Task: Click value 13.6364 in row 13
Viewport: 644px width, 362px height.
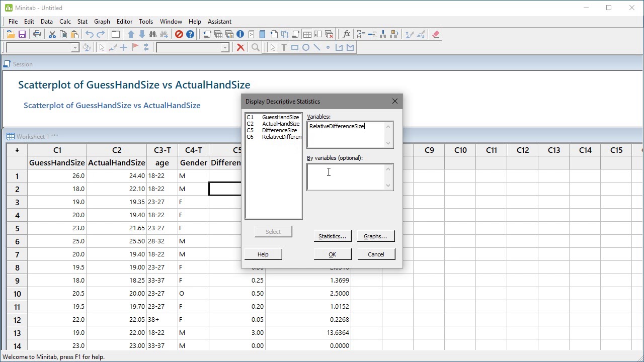Action: coord(308,333)
